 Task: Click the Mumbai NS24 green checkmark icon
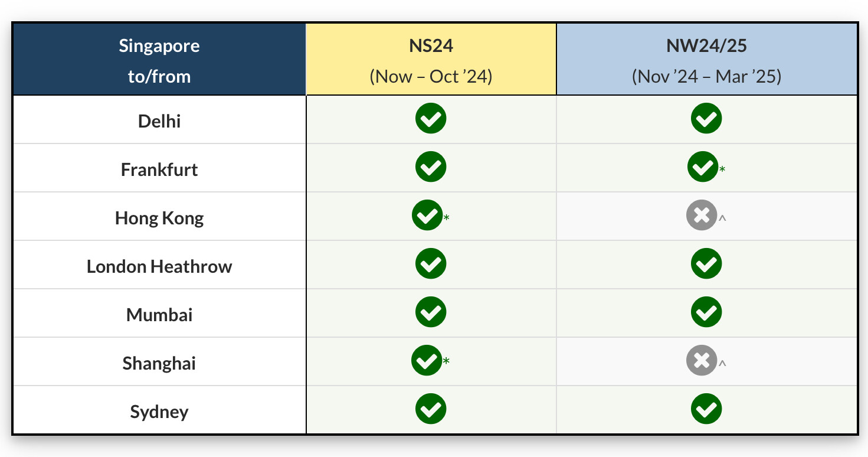[x=431, y=312]
